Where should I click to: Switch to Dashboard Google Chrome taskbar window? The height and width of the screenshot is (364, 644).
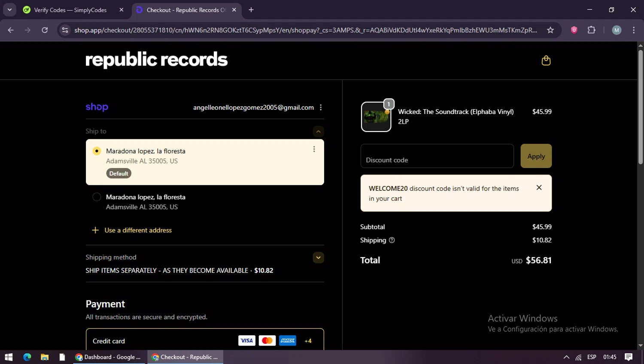pos(109,357)
